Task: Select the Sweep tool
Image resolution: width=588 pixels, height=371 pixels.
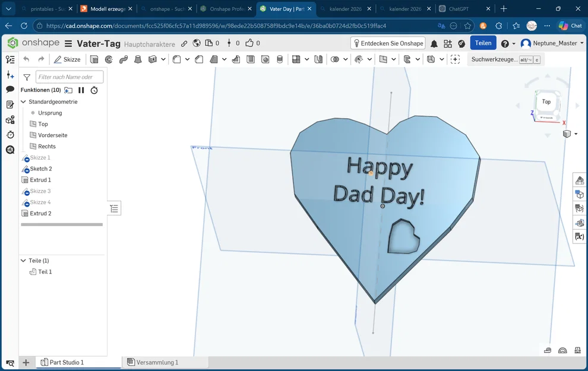Action: [x=124, y=59]
